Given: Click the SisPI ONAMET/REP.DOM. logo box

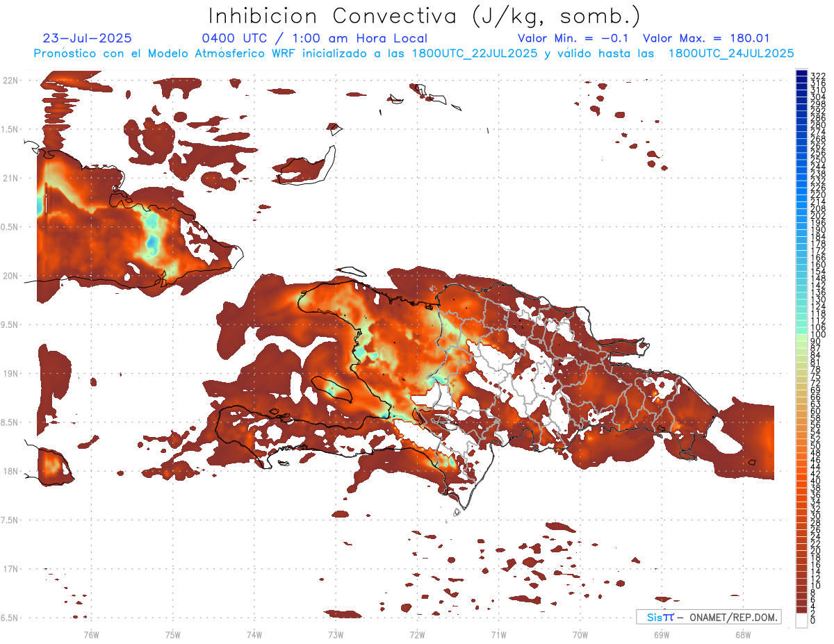Looking at the screenshot, I should (x=708, y=617).
